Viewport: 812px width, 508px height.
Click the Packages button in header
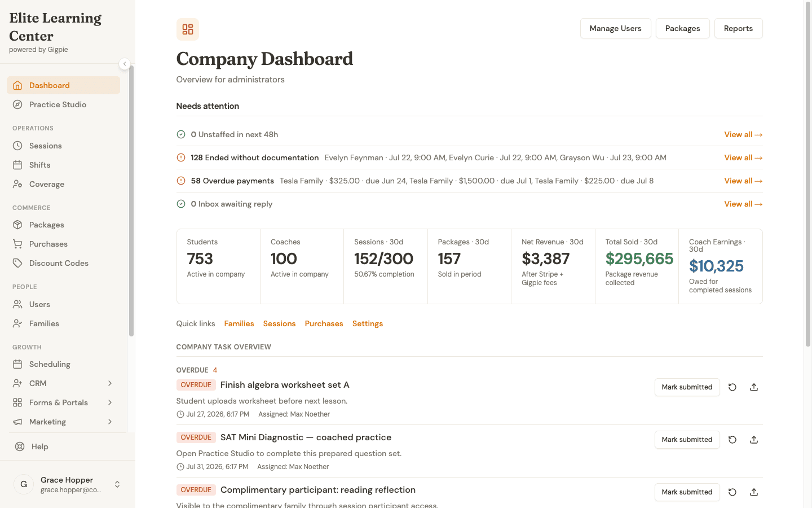tap(682, 28)
